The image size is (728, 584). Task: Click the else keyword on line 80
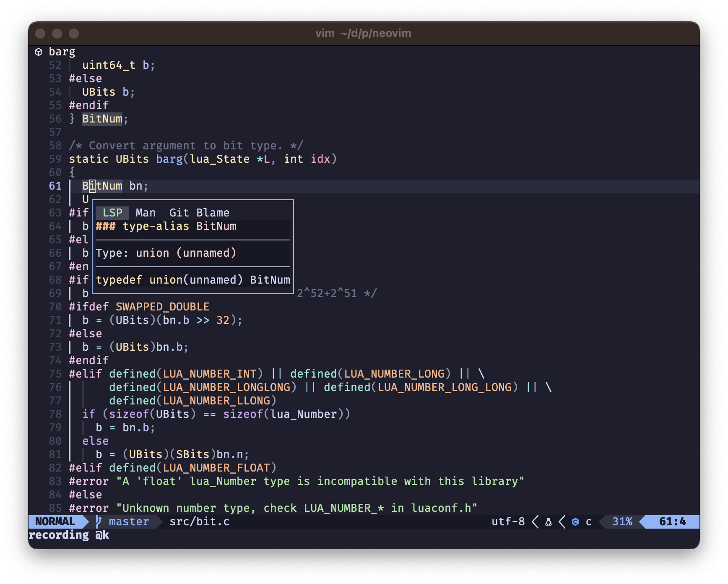pos(96,441)
